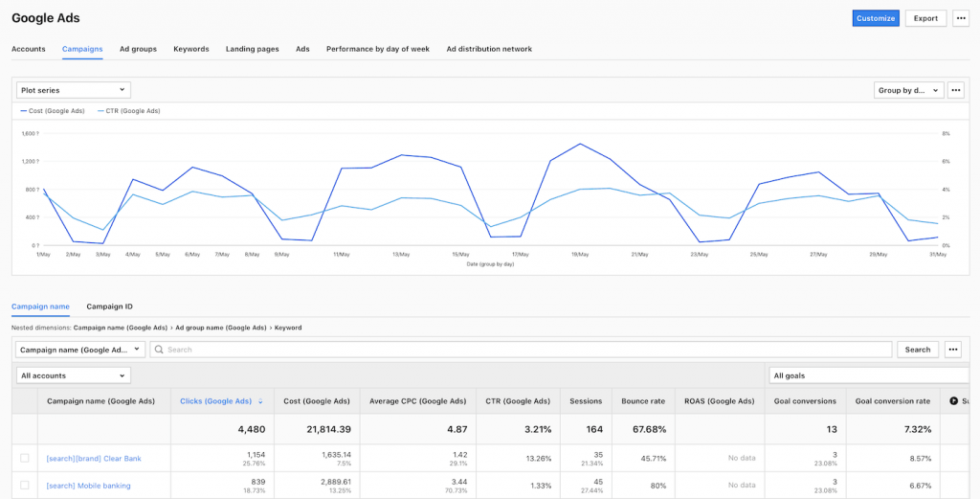The height and width of the screenshot is (499, 980).
Task: Click the play icon in the last column header
Action: click(x=953, y=401)
